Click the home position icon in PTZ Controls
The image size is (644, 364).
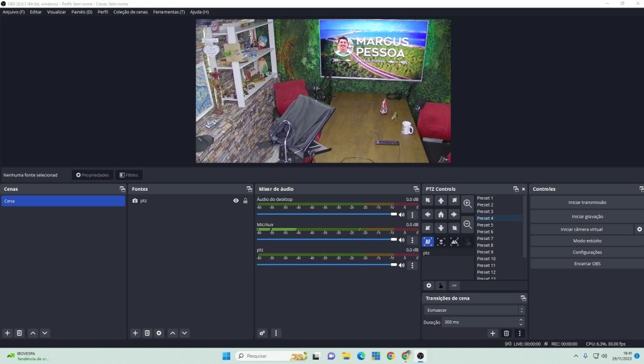click(441, 214)
